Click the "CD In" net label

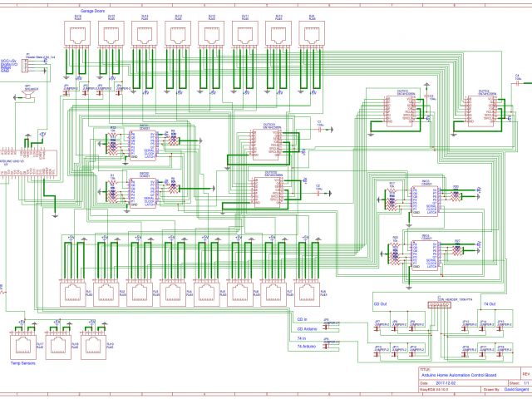[302, 318]
